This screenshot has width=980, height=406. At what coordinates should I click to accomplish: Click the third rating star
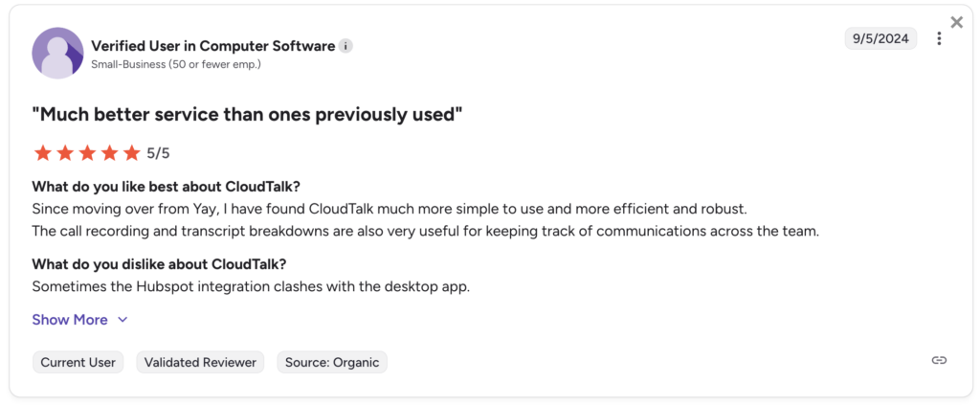point(87,153)
